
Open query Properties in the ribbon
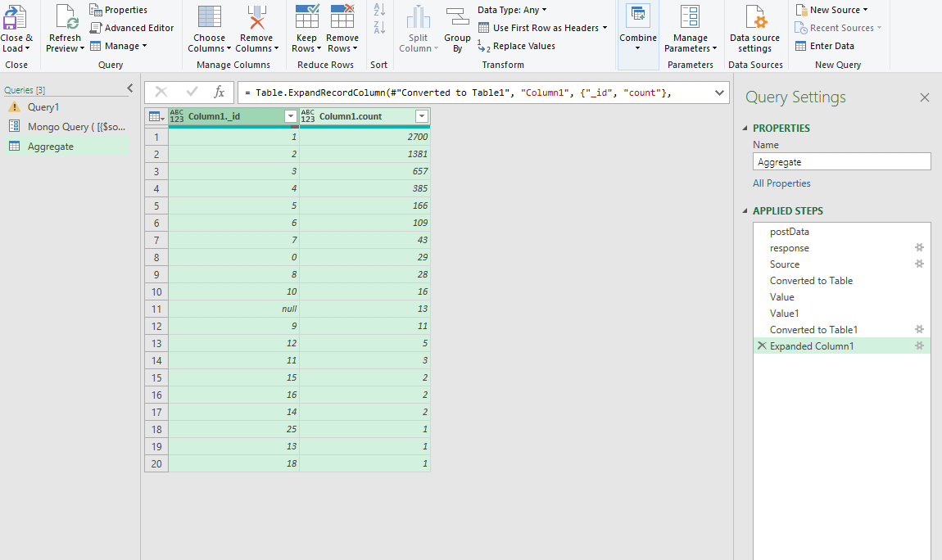(x=118, y=10)
